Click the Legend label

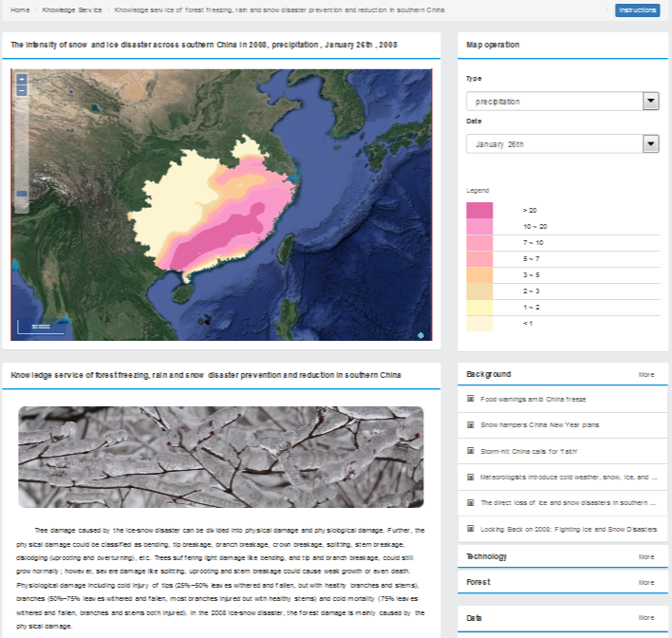[477, 191]
